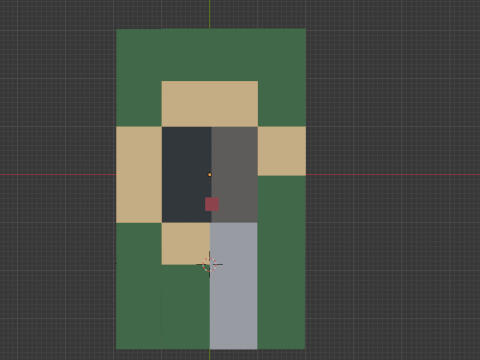Select the small tan square beside the light gray strip
This screenshot has width=480, height=360.
(186, 244)
